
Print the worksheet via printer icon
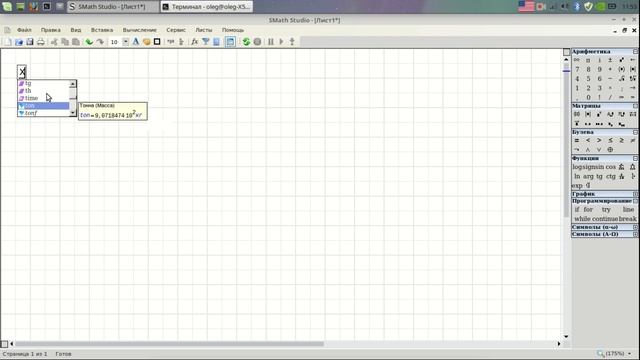click(x=40, y=42)
